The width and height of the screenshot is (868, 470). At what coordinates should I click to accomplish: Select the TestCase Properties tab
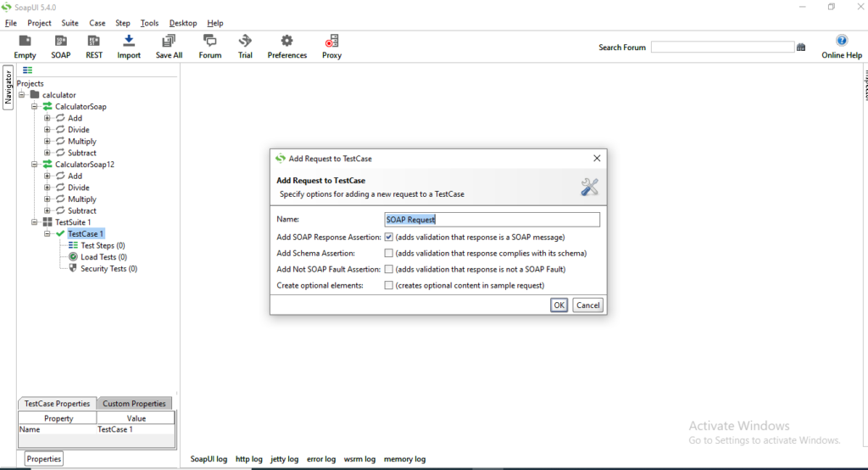[57, 404]
